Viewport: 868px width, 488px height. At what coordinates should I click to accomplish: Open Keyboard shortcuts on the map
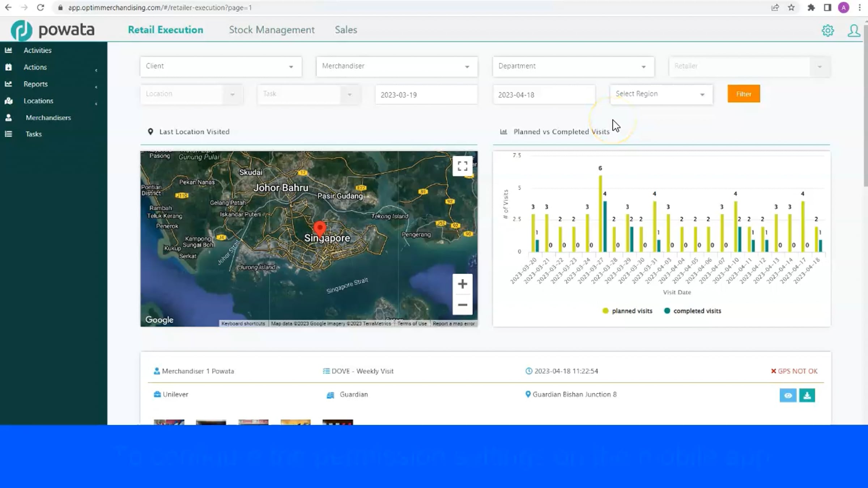click(x=243, y=324)
